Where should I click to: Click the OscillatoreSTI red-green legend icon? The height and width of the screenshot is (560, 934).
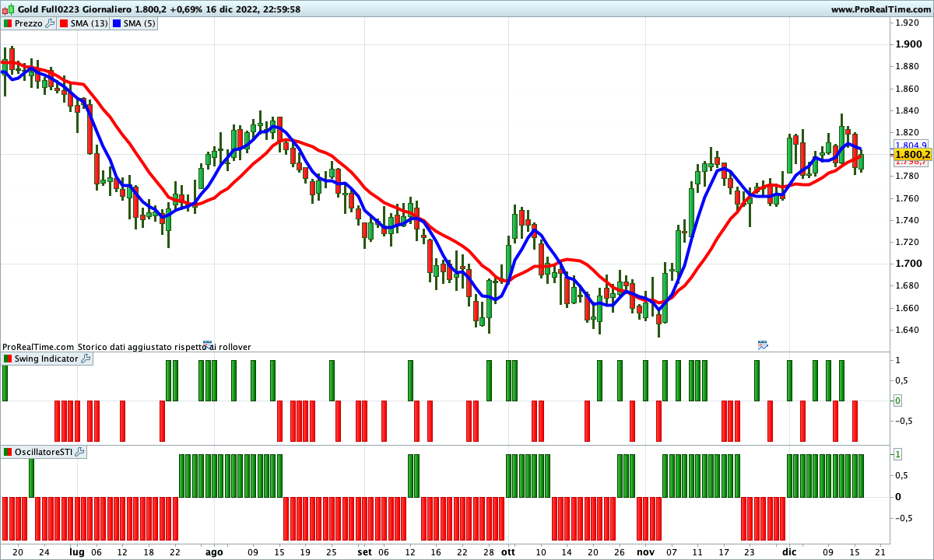click(8, 452)
